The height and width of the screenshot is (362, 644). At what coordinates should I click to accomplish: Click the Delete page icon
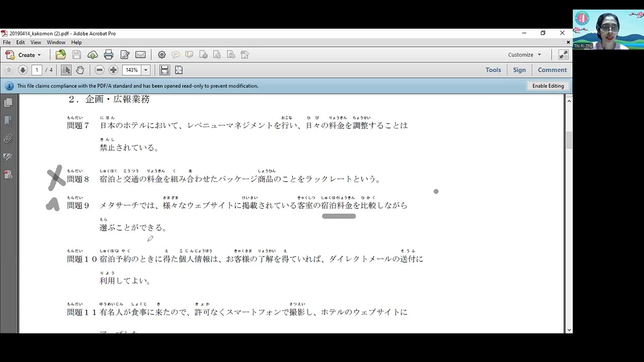coord(203,55)
